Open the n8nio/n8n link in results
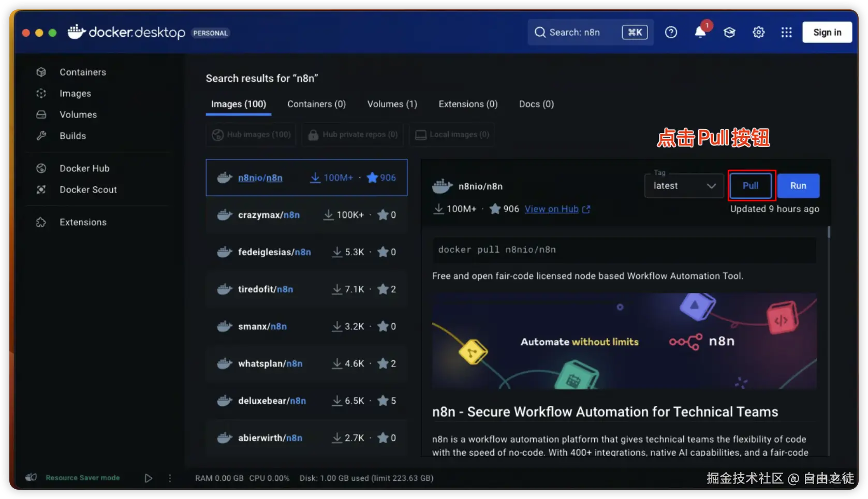Screen dimensions: 868x499 (x=260, y=178)
